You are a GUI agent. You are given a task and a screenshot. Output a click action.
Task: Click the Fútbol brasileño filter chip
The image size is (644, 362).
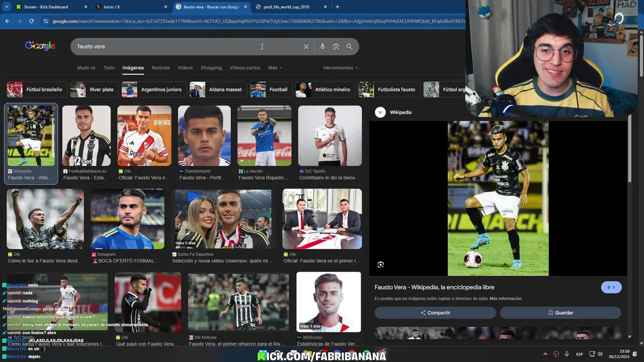click(x=36, y=89)
